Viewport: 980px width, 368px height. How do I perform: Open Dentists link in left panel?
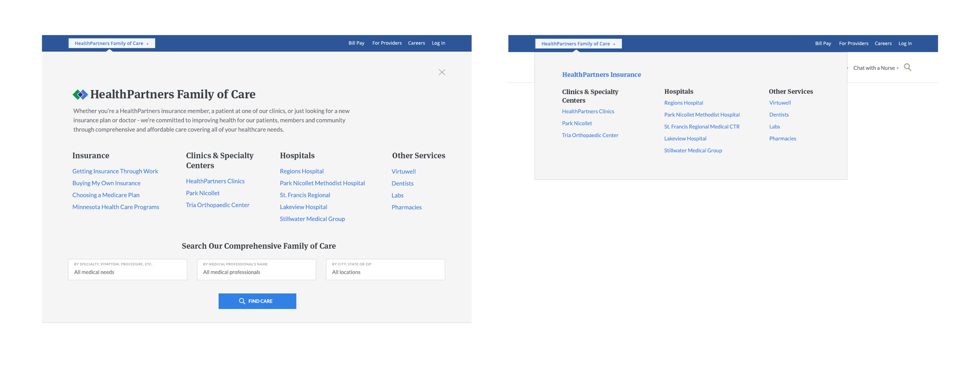[x=402, y=183]
